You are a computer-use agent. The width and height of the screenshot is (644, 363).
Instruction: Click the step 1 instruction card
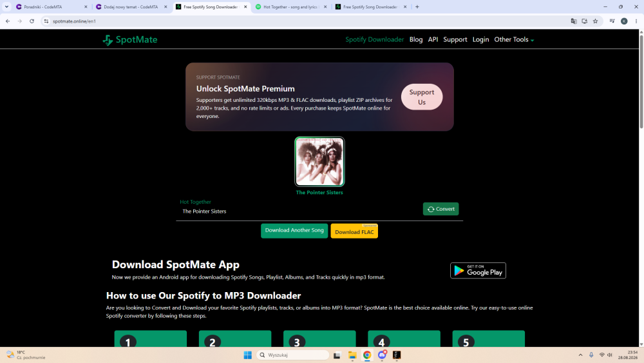click(150, 338)
